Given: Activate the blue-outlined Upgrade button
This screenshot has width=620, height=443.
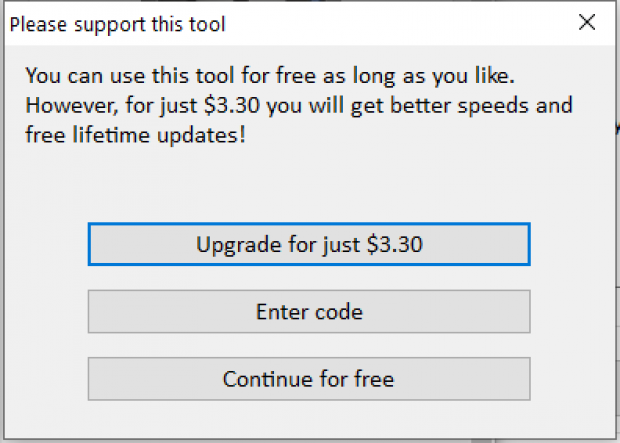Looking at the screenshot, I should pyautogui.click(x=309, y=244).
